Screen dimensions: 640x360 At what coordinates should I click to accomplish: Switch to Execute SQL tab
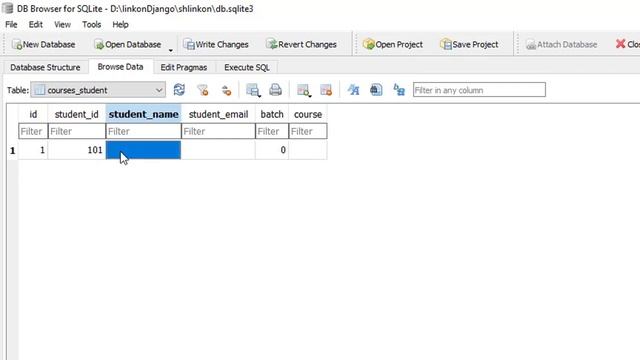tap(247, 67)
